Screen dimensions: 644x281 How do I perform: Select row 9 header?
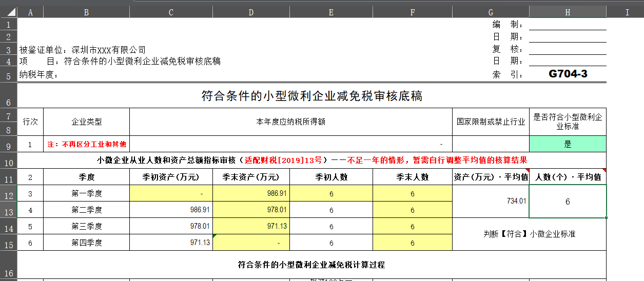pos(9,144)
